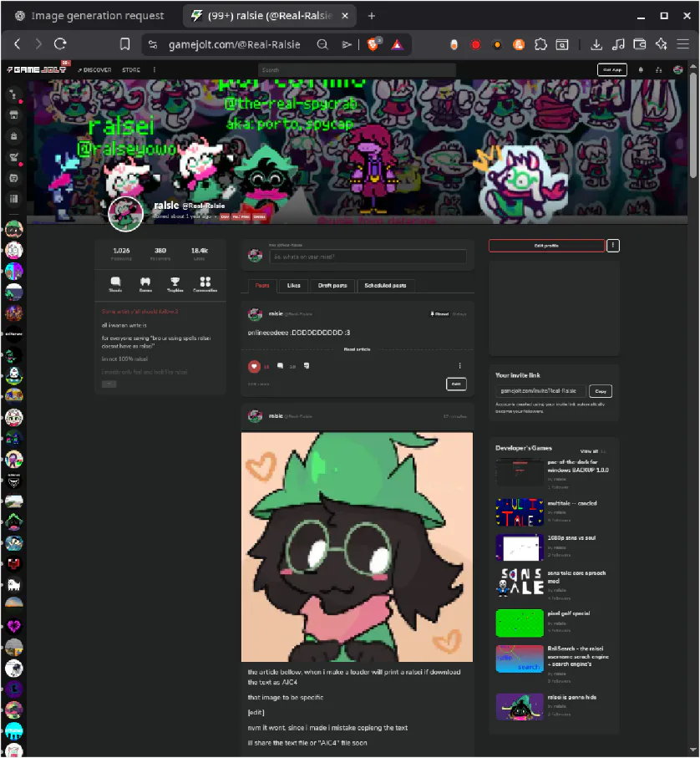Toggle the heart like on pinned post
The width and height of the screenshot is (700, 758).
coord(254,366)
